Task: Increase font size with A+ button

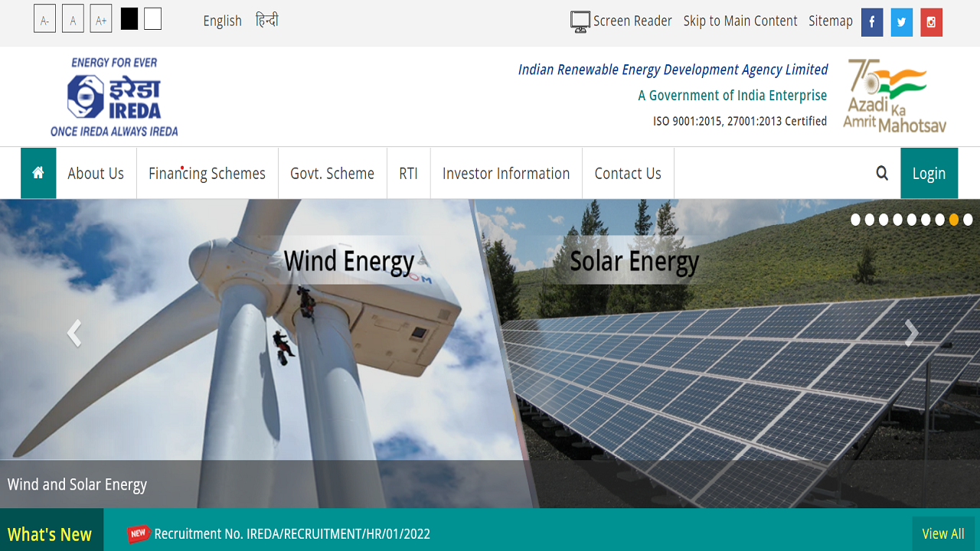Action: (x=101, y=19)
